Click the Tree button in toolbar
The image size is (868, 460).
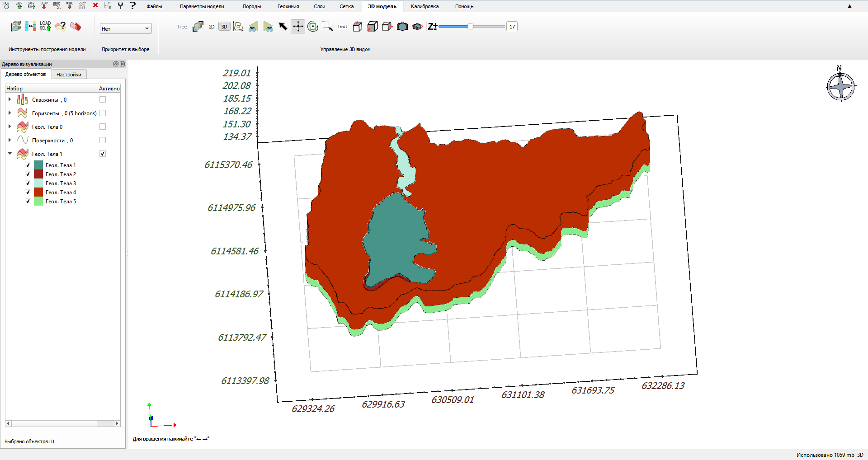click(182, 27)
